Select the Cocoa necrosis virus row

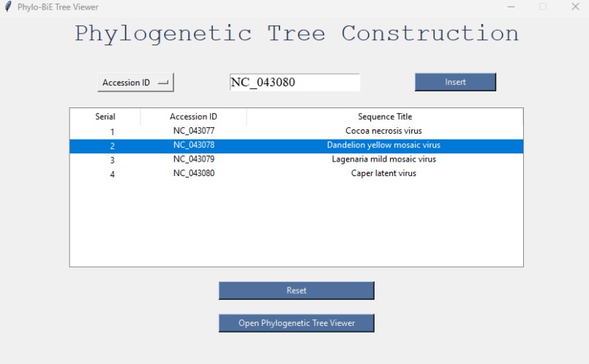pos(296,132)
